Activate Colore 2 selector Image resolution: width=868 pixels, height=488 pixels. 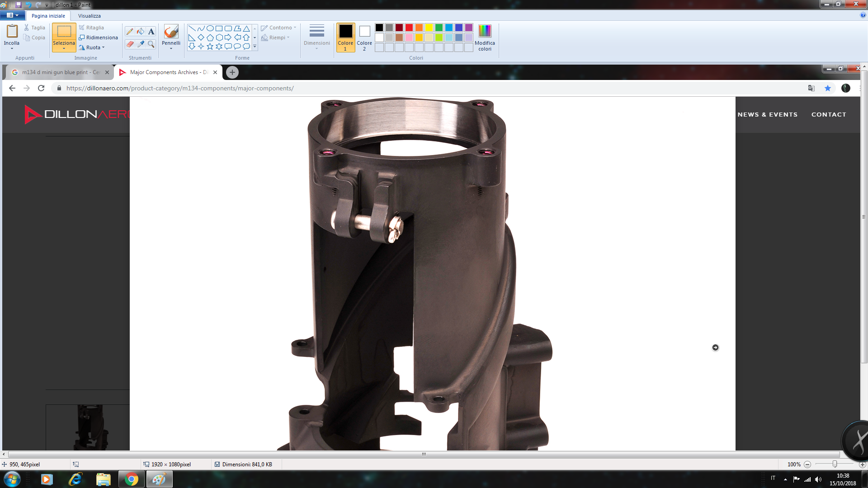point(364,31)
